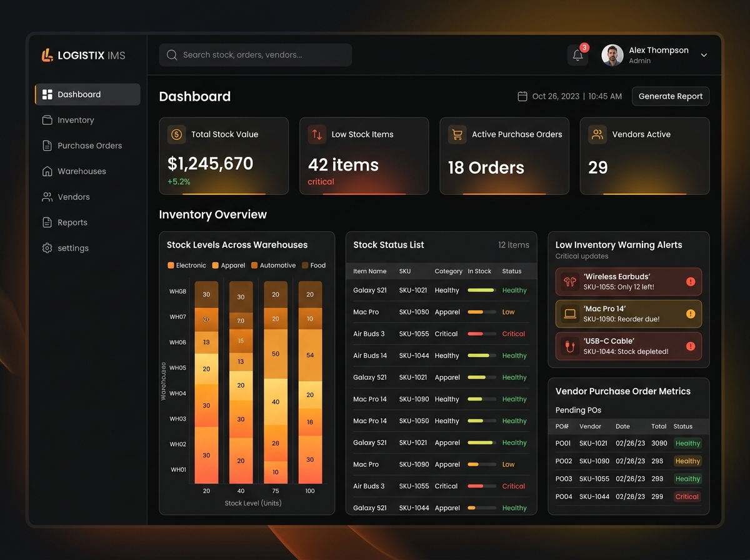This screenshot has height=560, width=750.
Task: Go to Purchase Orders in sidebar
Action: [87, 146]
